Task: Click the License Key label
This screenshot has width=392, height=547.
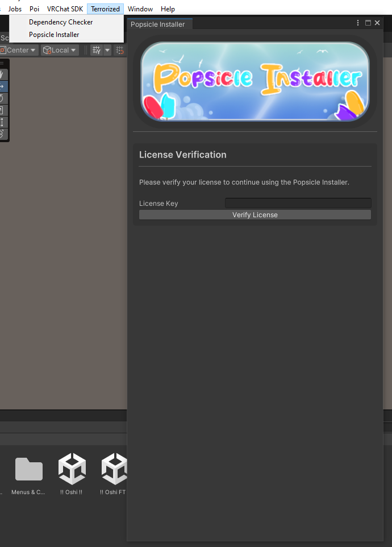Action: point(159,204)
